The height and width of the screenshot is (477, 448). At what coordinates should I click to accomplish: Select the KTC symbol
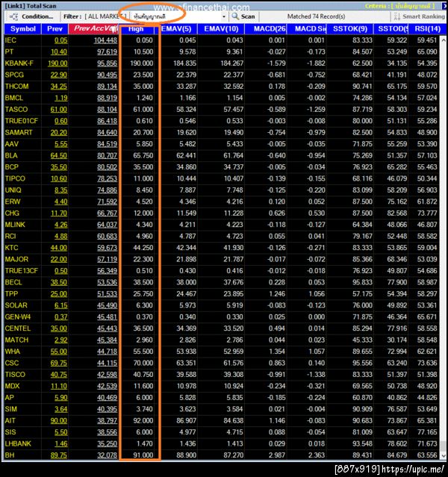click(x=11, y=248)
